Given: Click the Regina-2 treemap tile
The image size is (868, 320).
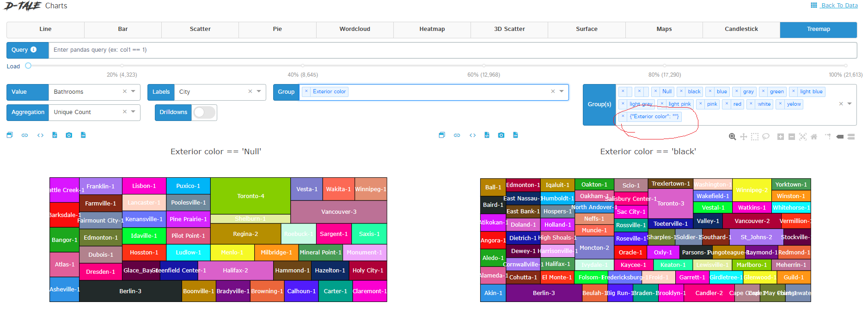Looking at the screenshot, I should pyautogui.click(x=245, y=234).
